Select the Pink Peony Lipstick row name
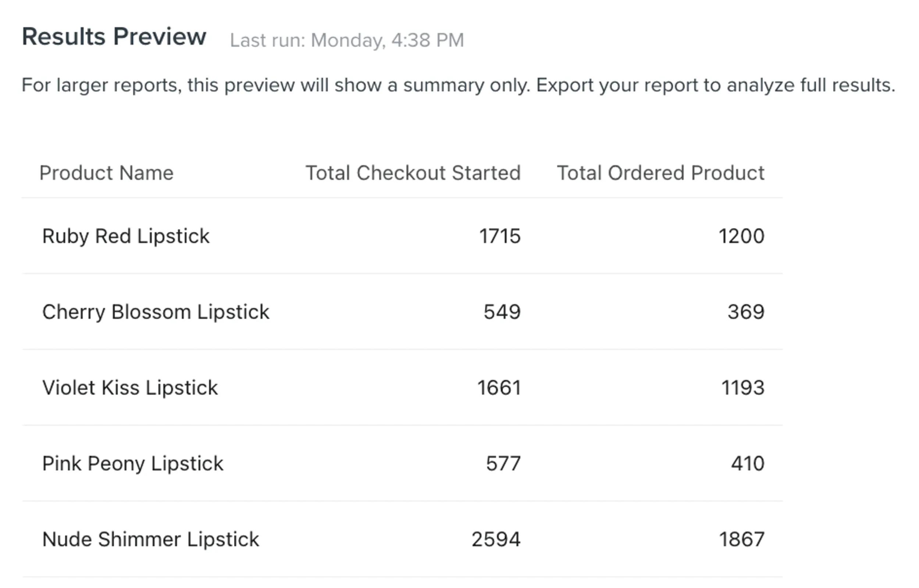 [132, 463]
